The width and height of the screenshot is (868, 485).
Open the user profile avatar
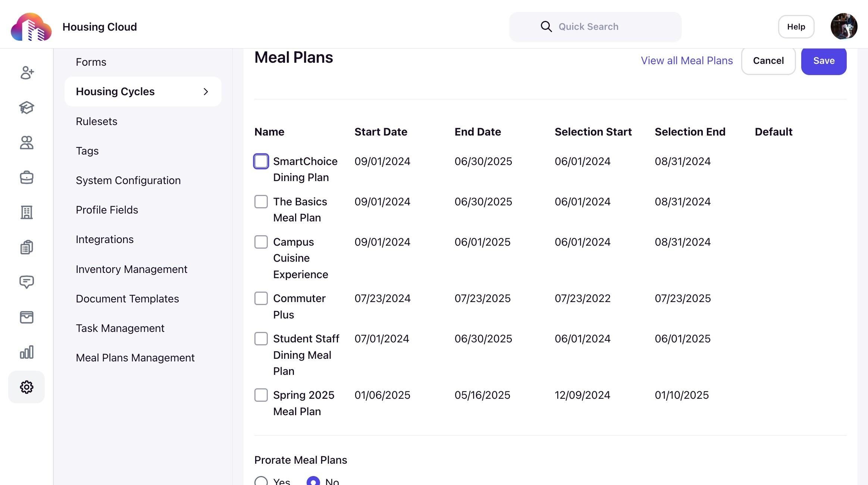844,27
